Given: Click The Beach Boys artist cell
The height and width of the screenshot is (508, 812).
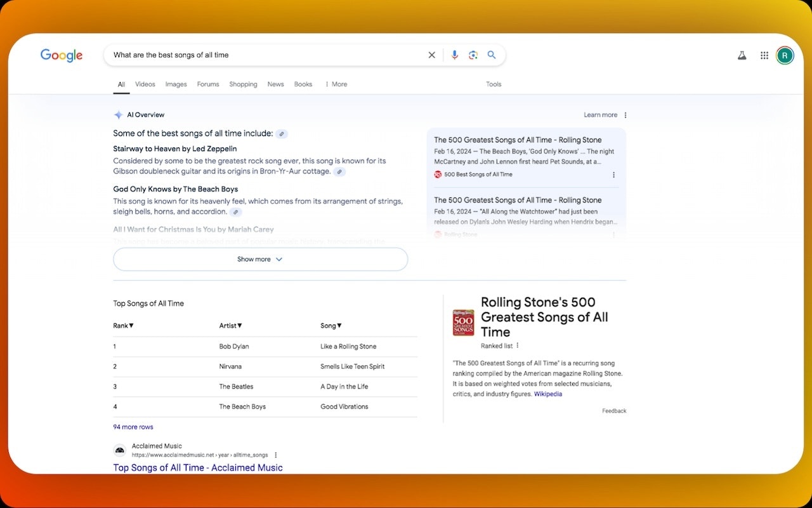Looking at the screenshot, I should [x=242, y=407].
